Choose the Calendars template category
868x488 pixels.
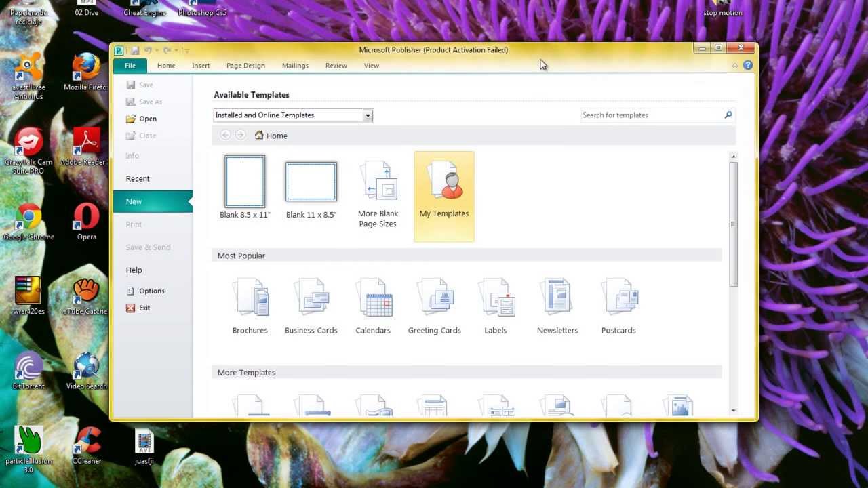373,306
